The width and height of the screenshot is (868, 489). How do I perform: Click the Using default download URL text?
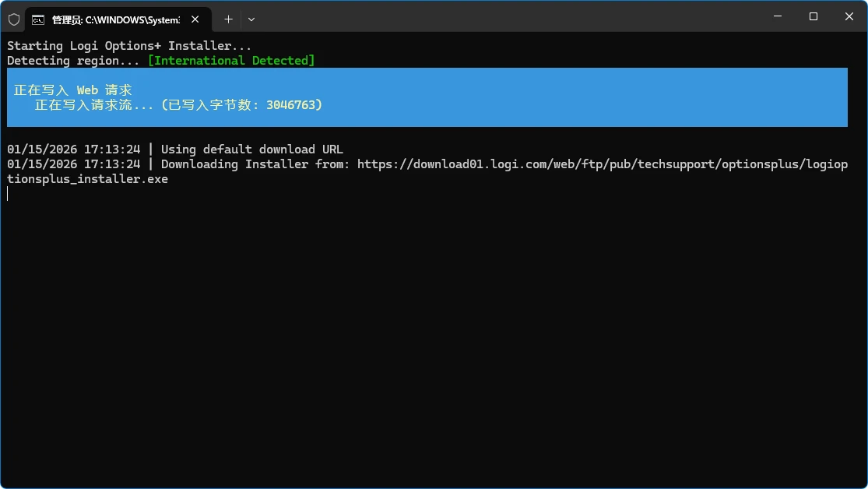coord(251,150)
